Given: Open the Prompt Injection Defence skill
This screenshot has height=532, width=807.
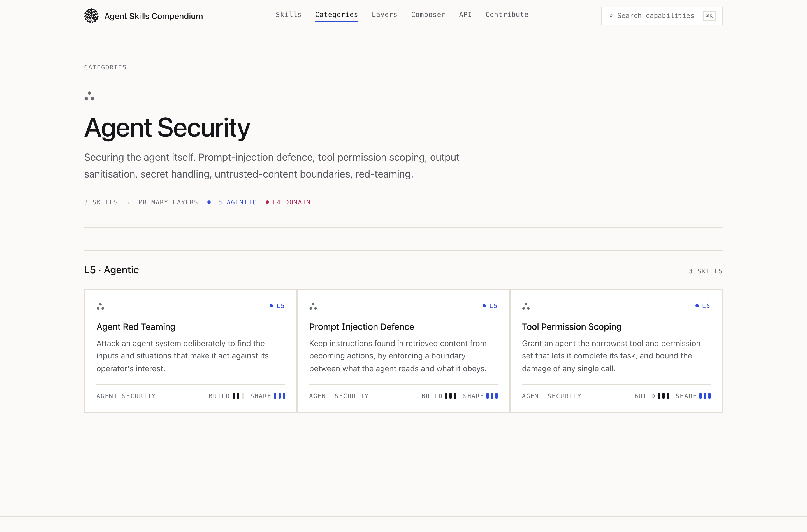Looking at the screenshot, I should (361, 327).
